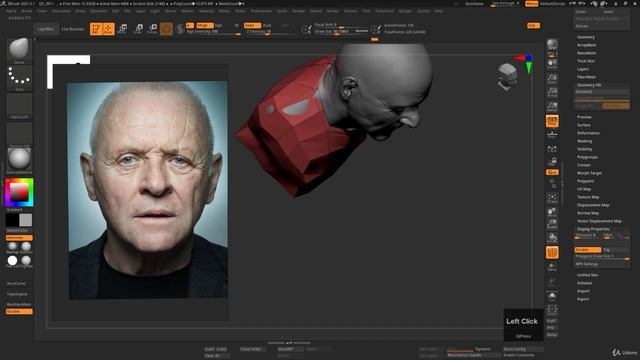Expand the Morph Target section

[x=589, y=173]
